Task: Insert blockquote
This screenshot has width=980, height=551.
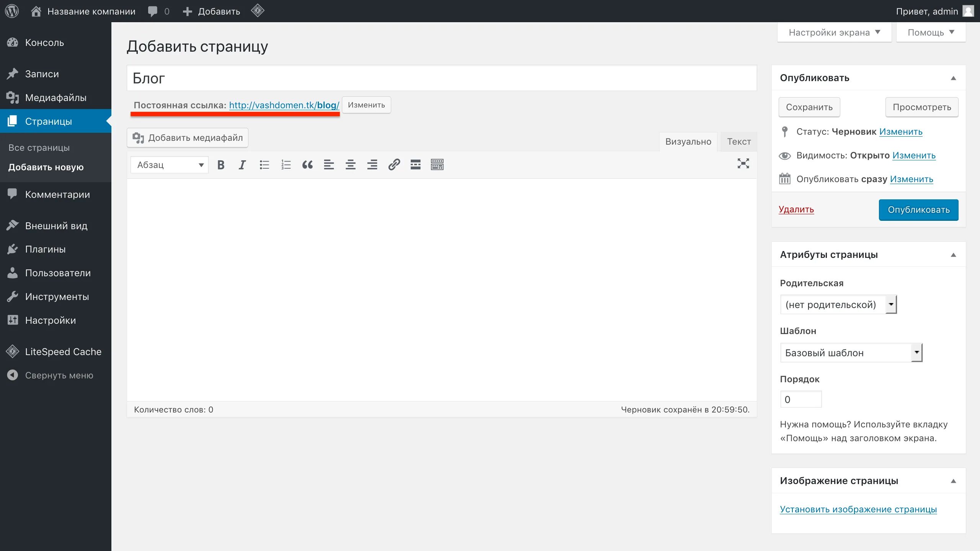Action: coord(307,165)
